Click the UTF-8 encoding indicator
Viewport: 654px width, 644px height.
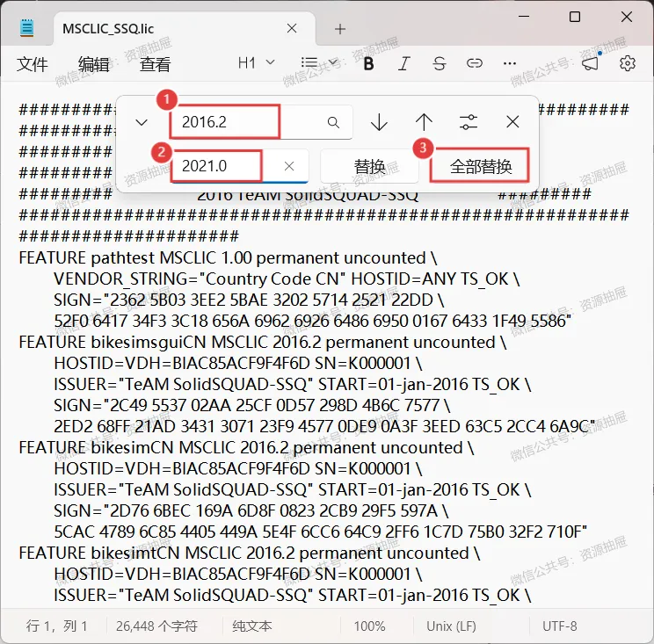coord(559,626)
